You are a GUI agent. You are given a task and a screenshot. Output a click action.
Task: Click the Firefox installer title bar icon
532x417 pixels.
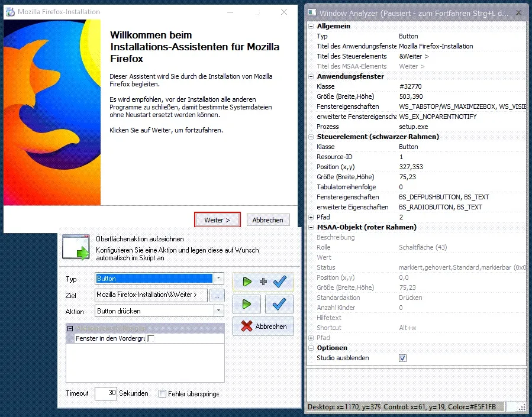click(10, 12)
